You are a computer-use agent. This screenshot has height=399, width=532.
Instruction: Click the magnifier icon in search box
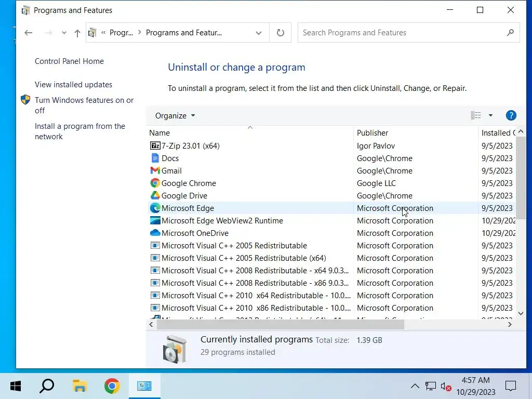(510, 33)
